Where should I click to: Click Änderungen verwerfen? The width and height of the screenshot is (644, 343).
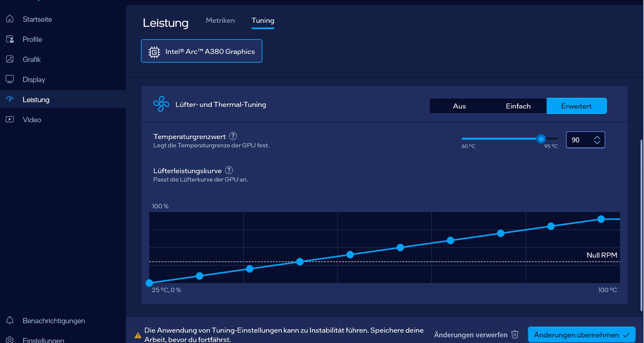[x=476, y=335]
